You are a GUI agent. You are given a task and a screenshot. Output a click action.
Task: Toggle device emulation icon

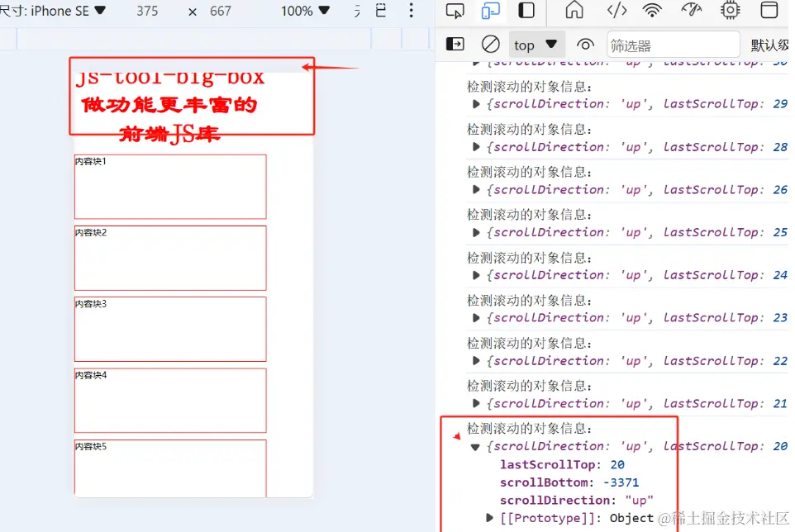tap(490, 11)
